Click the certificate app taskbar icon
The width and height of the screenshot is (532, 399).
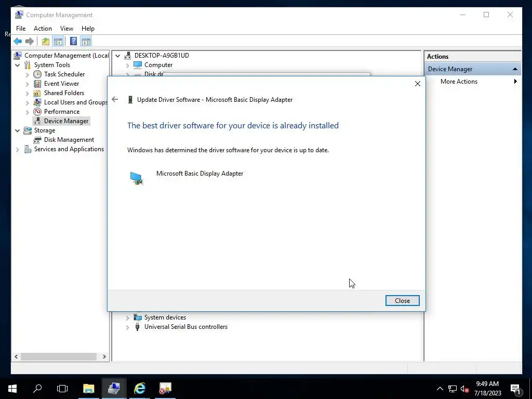pyautogui.click(x=165, y=389)
